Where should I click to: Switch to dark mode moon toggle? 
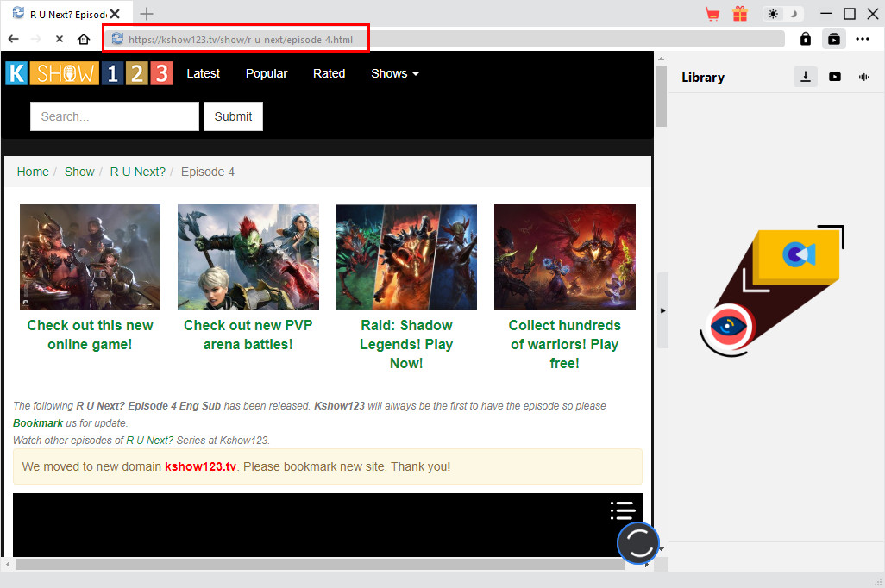(x=794, y=14)
